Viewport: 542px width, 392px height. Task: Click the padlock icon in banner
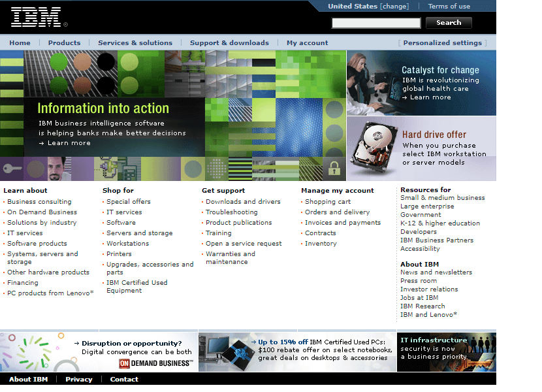pos(334,169)
